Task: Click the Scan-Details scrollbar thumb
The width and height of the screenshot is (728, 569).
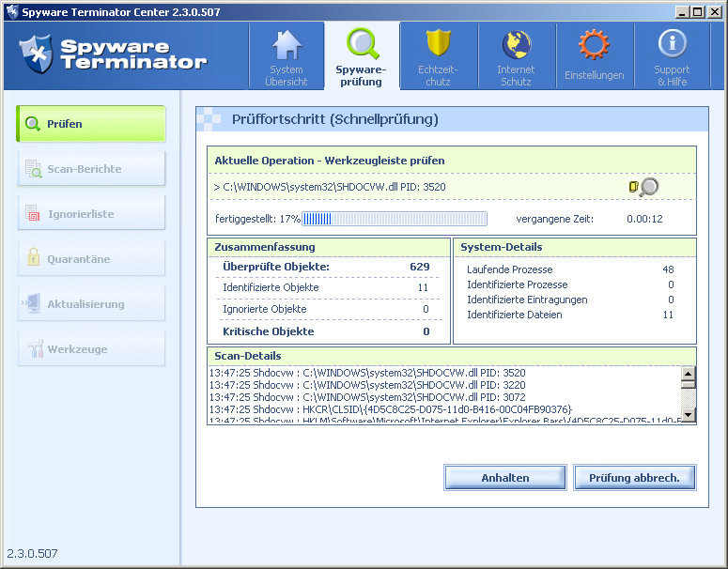Action: click(x=688, y=384)
